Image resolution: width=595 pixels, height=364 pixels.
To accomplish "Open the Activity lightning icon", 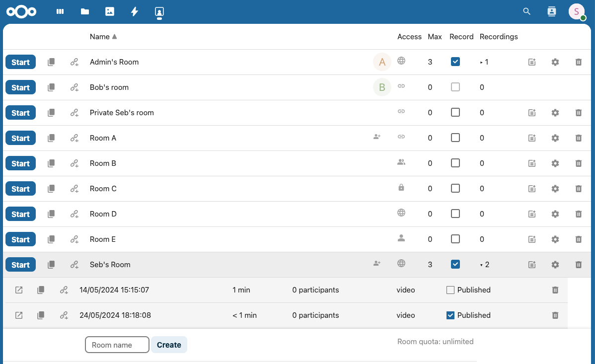I will [134, 11].
